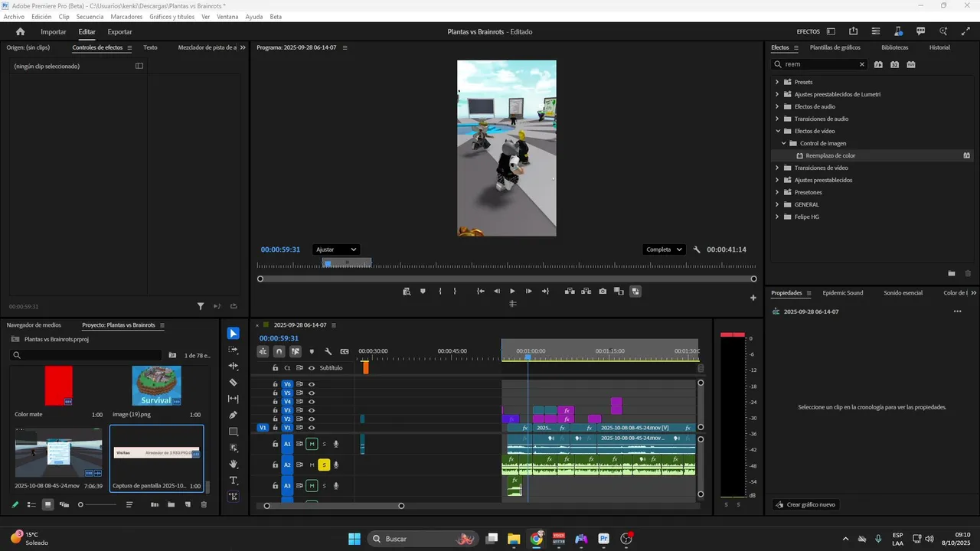Image resolution: width=980 pixels, height=551 pixels.
Task: Click Quick Export share icon
Action: click(853, 31)
